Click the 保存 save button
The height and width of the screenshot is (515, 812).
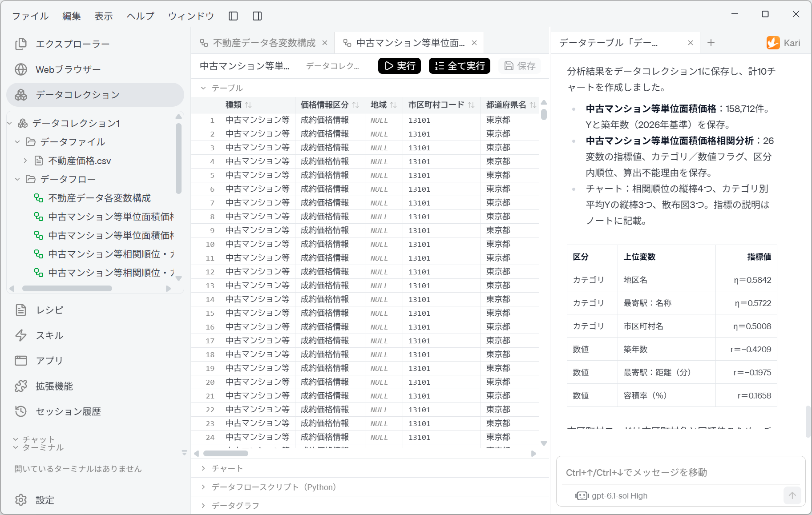coord(520,66)
